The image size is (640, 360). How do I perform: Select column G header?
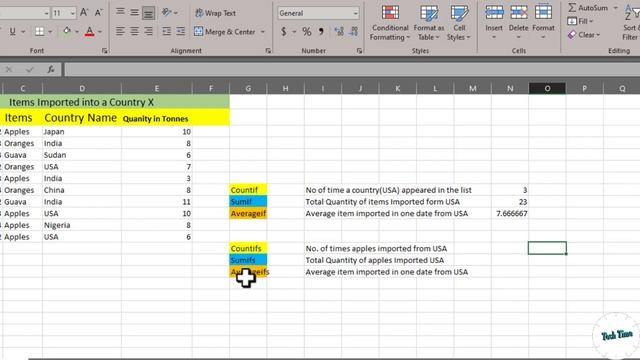point(248,88)
